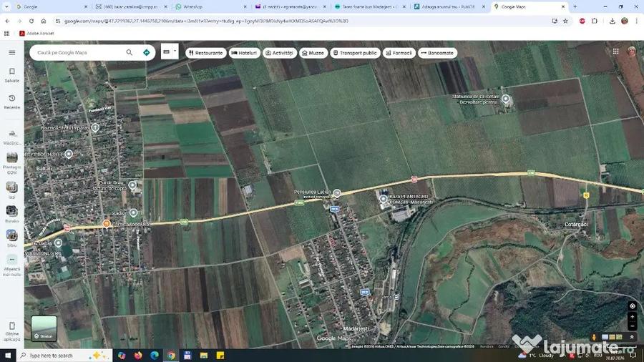The width and height of the screenshot is (644, 362).
Task: Open Firefox from the taskbar
Action: [138, 356]
